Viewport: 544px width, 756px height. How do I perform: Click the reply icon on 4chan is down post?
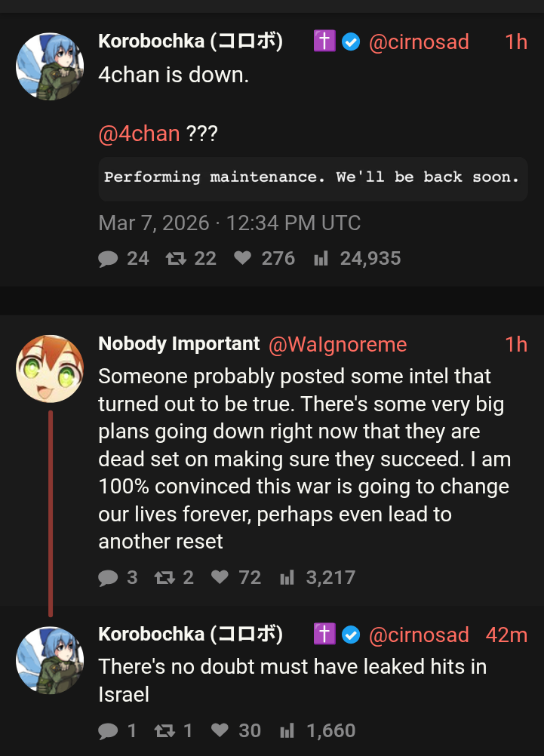[109, 259]
